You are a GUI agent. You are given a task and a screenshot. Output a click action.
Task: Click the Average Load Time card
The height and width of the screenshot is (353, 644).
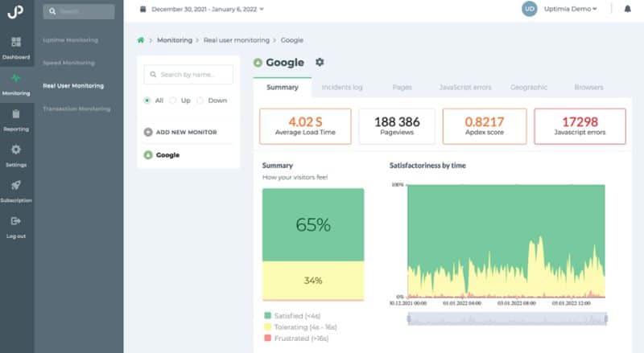click(x=305, y=126)
